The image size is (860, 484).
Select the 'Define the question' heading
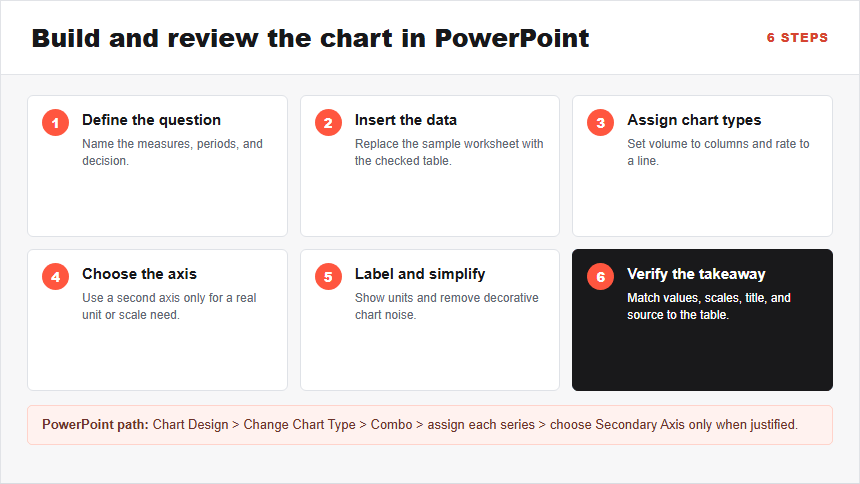point(151,120)
